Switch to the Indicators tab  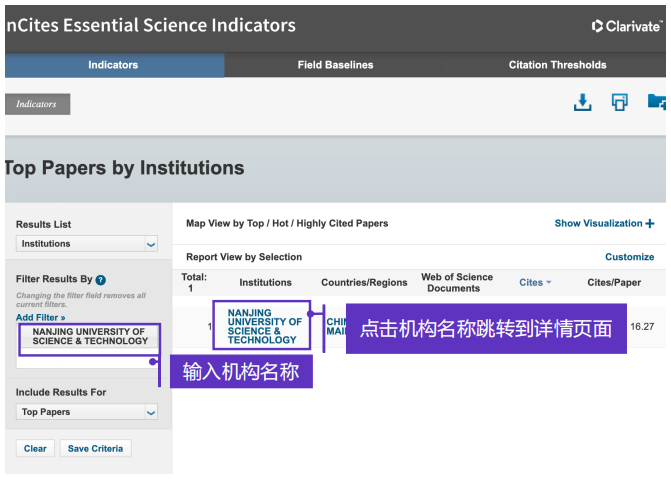click(113, 65)
